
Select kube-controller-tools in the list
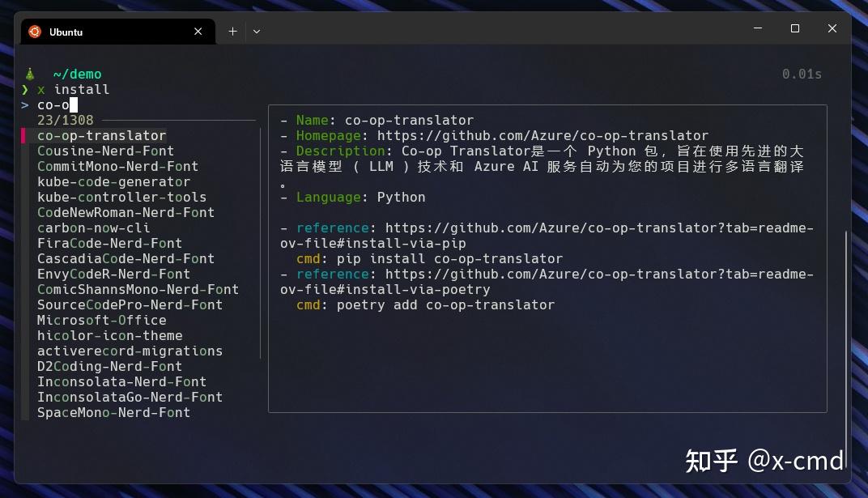coord(121,197)
